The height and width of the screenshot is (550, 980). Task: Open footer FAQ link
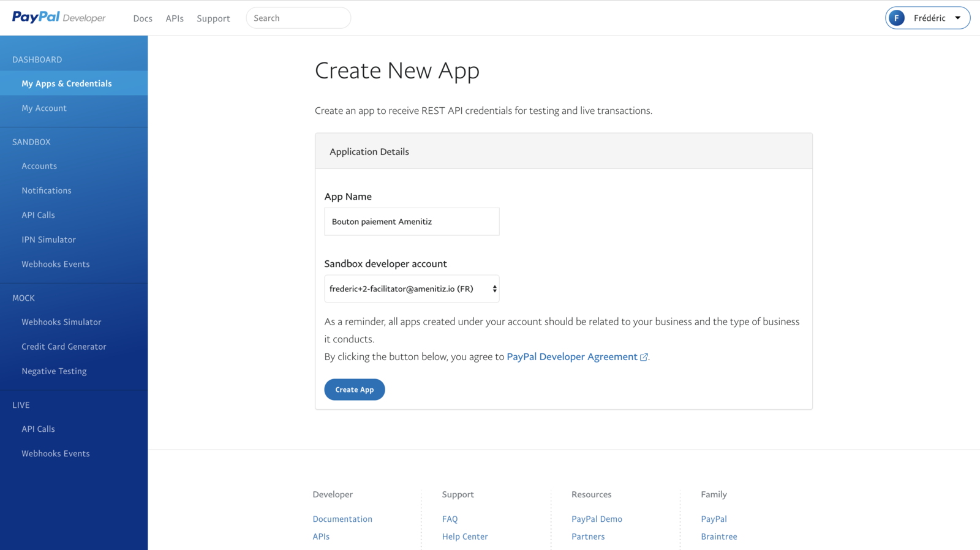click(450, 519)
